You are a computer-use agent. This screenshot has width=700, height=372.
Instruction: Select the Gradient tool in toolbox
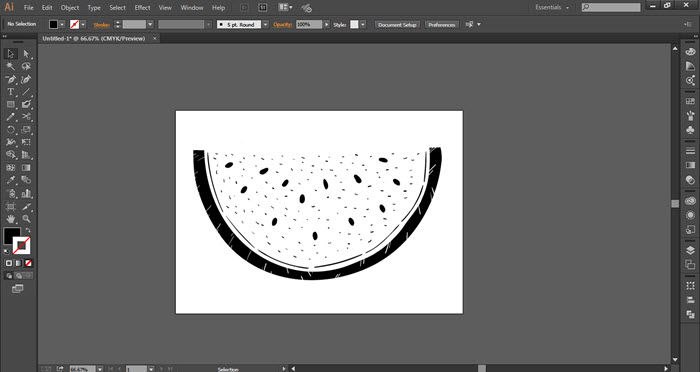26,168
